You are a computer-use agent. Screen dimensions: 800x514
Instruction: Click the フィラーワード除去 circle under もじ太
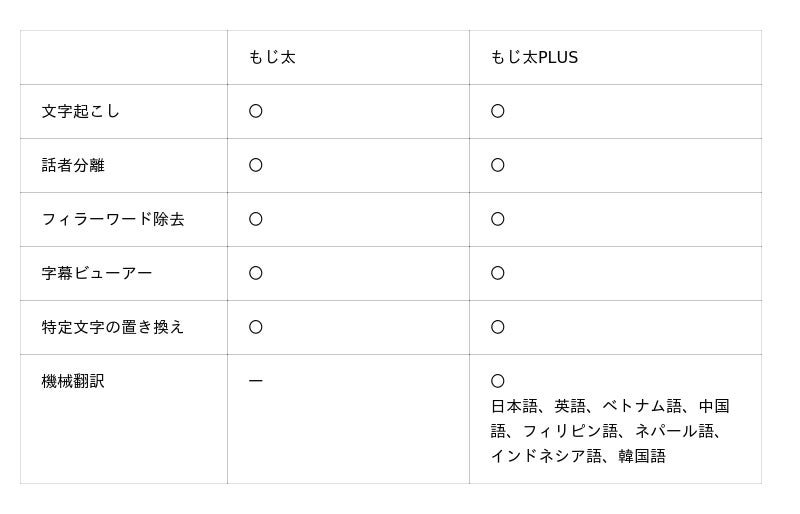click(256, 220)
